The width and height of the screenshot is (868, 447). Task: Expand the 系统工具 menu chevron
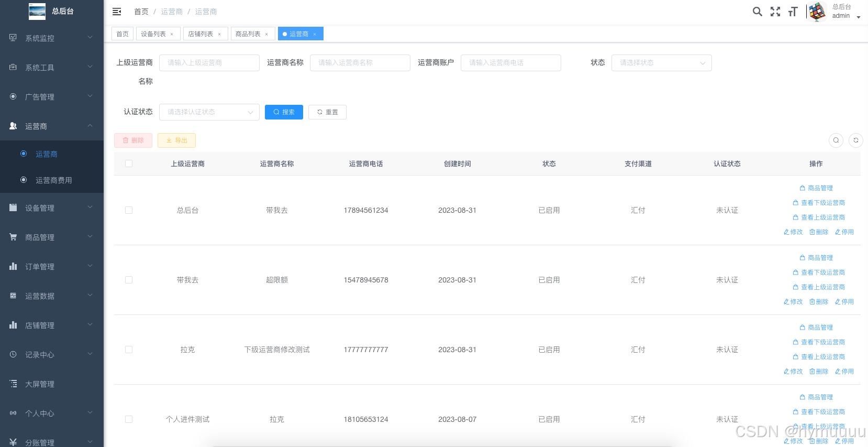pyautogui.click(x=90, y=67)
